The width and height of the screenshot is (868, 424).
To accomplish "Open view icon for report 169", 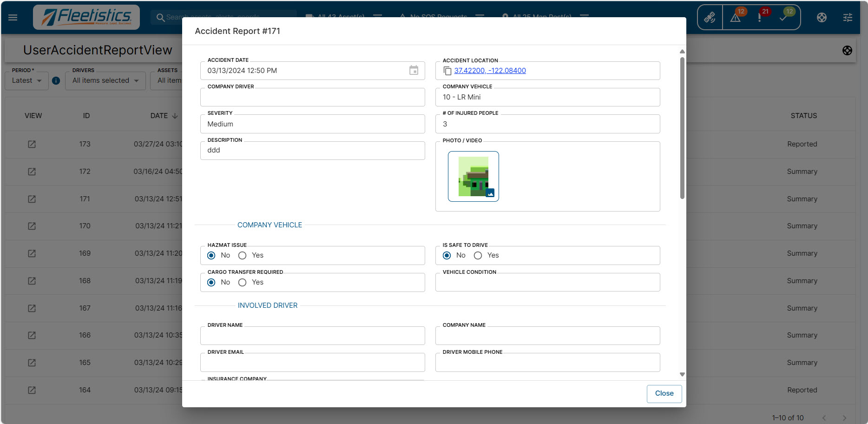I will 32,253.
